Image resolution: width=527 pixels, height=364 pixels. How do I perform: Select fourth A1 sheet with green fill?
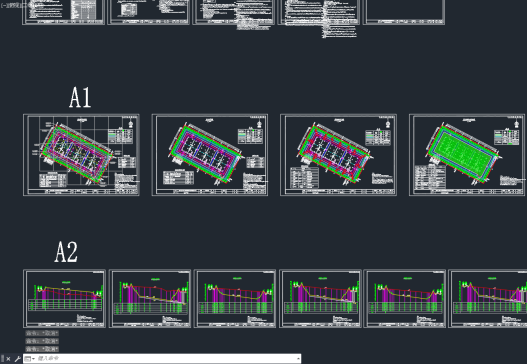coord(468,155)
